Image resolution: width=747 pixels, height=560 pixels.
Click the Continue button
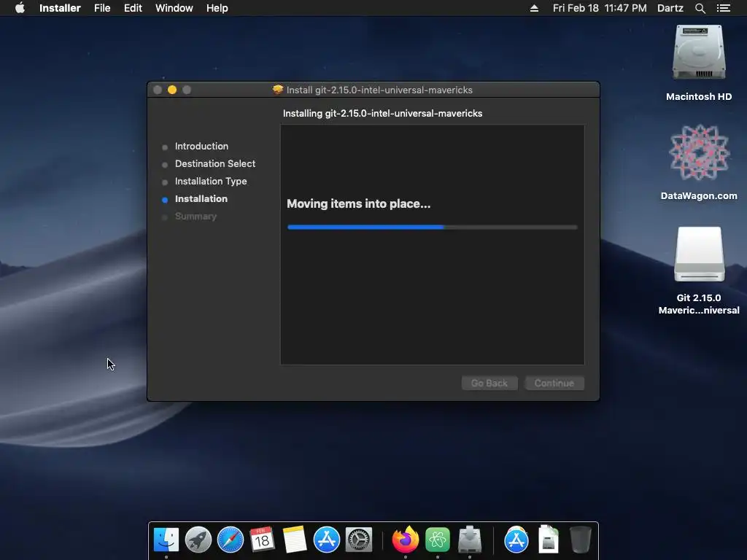pyautogui.click(x=554, y=383)
